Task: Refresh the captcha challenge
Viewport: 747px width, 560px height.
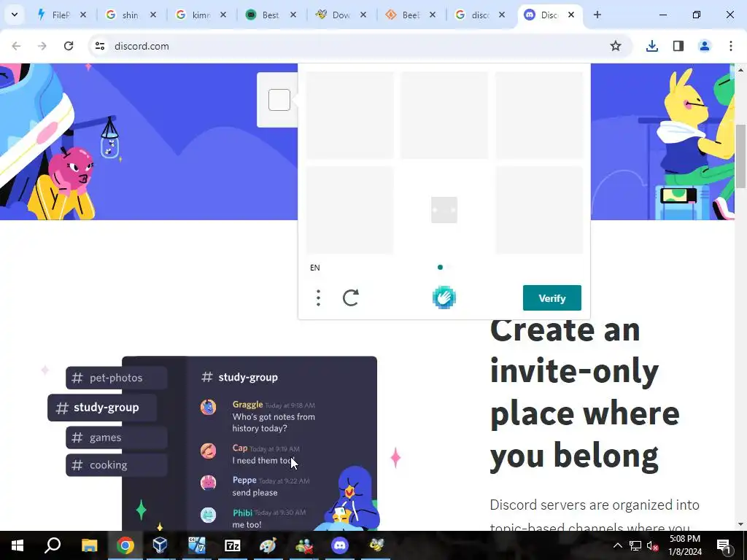Action: [x=351, y=298]
